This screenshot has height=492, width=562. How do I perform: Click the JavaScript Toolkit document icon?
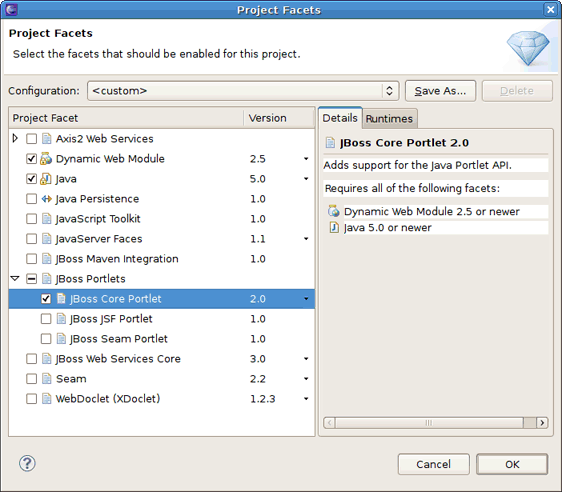(47, 219)
